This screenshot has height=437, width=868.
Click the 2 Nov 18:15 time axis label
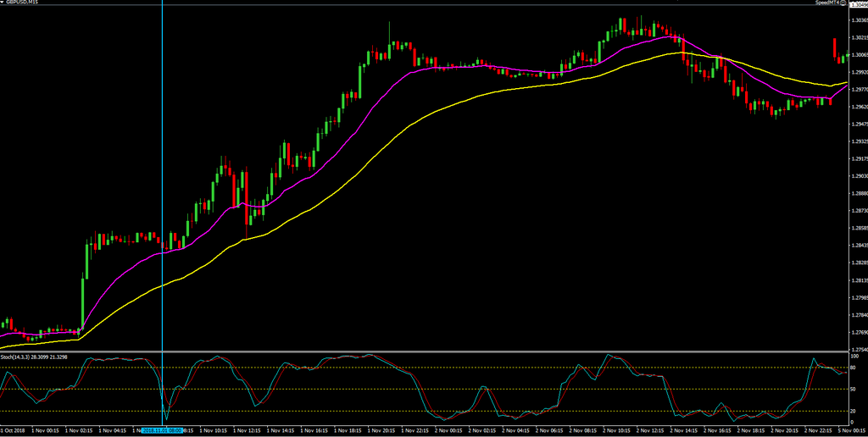point(751,430)
